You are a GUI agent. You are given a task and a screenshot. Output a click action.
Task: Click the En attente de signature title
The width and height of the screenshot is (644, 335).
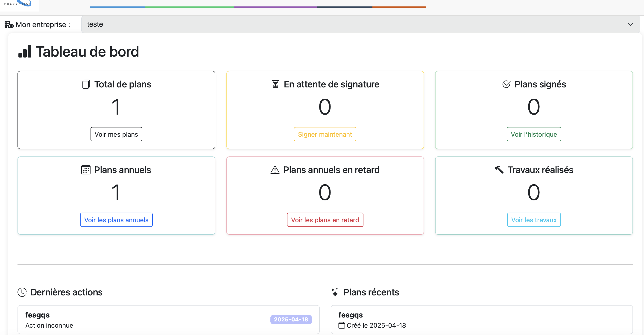coord(331,84)
